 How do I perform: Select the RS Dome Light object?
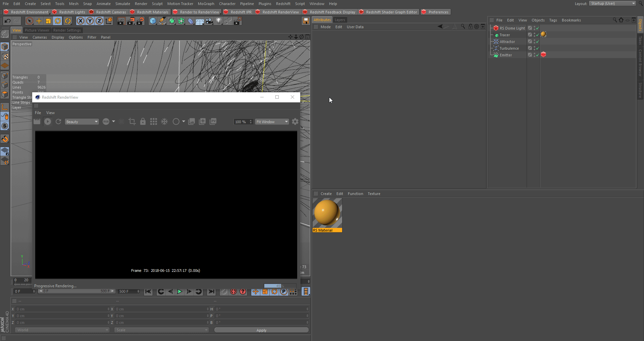coord(512,28)
